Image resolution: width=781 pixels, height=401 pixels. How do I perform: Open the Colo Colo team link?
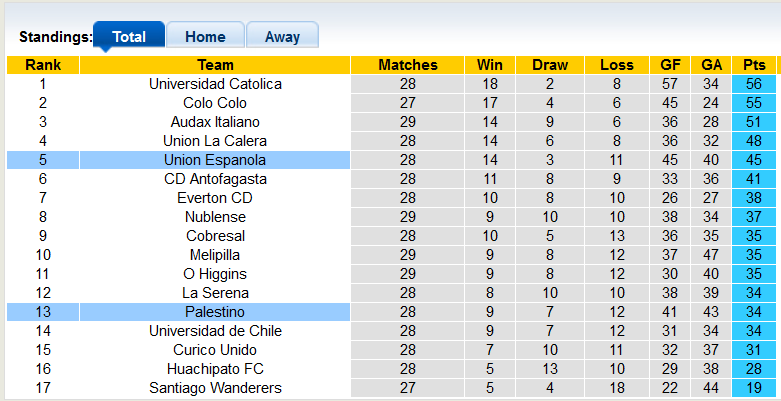215,103
